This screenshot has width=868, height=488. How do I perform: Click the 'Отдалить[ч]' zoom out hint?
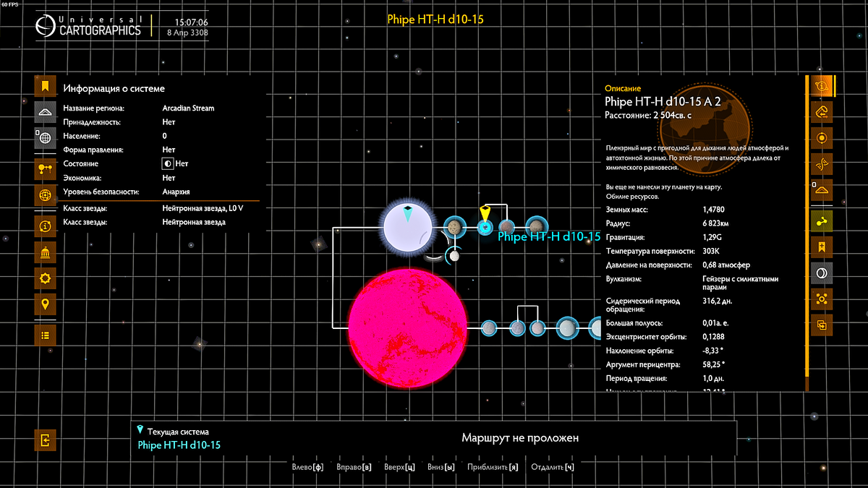point(553,467)
